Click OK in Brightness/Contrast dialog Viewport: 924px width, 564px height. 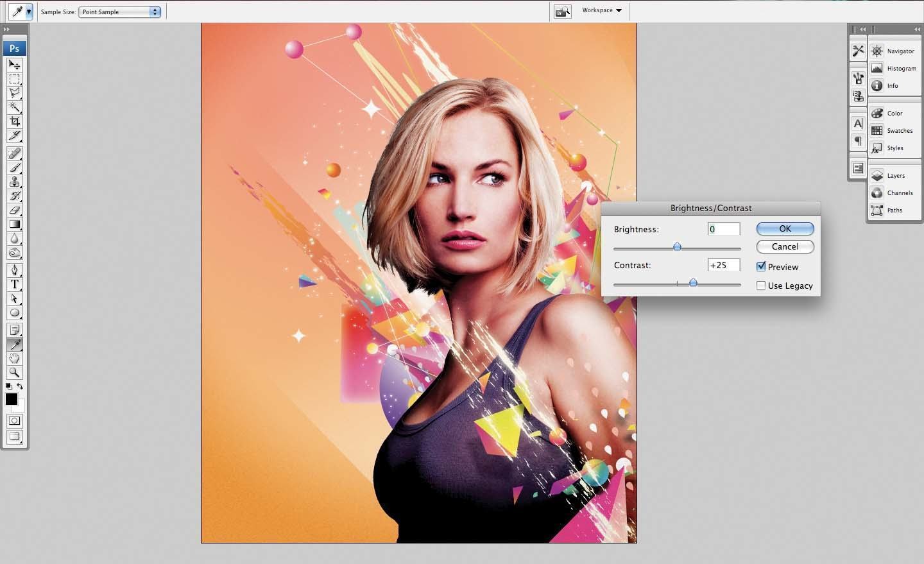(785, 228)
